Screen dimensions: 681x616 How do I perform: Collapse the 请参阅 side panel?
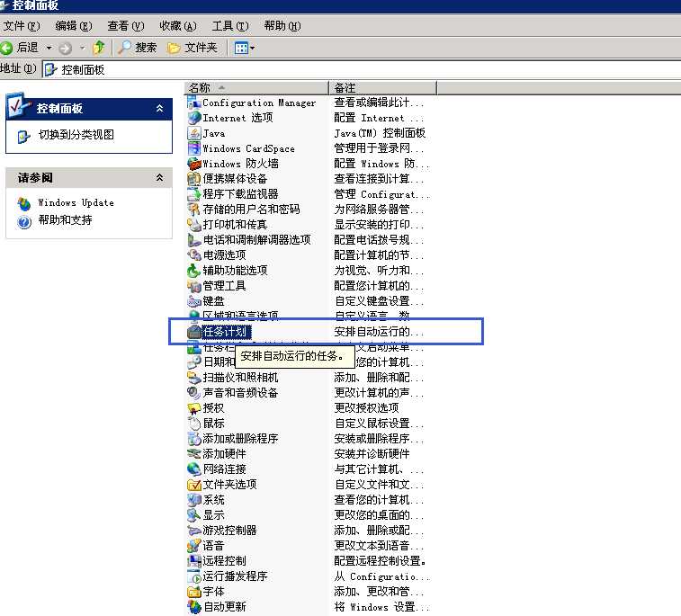[159, 177]
